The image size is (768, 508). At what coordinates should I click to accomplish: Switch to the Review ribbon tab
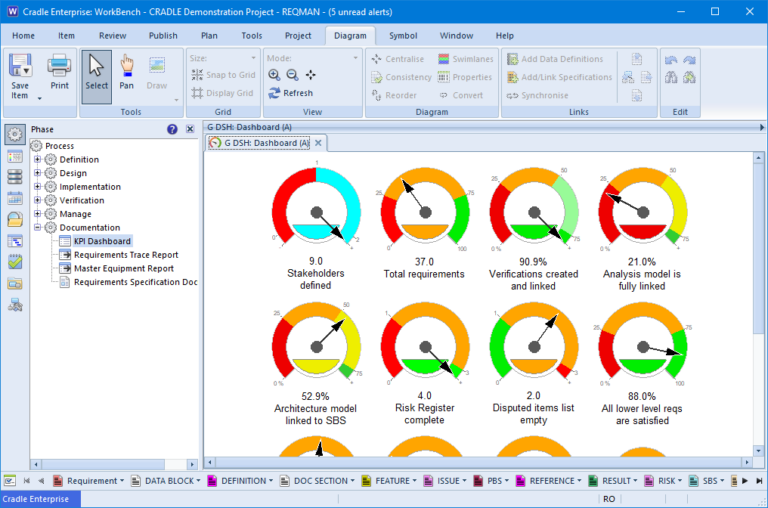113,35
